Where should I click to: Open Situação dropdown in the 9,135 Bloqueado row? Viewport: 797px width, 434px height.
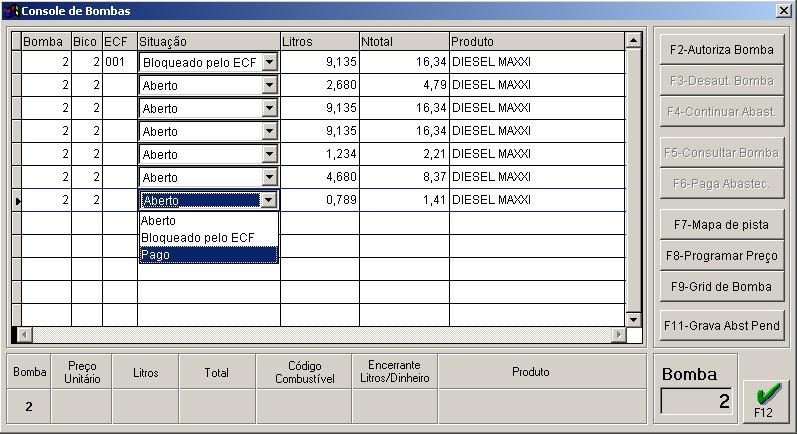coord(269,62)
